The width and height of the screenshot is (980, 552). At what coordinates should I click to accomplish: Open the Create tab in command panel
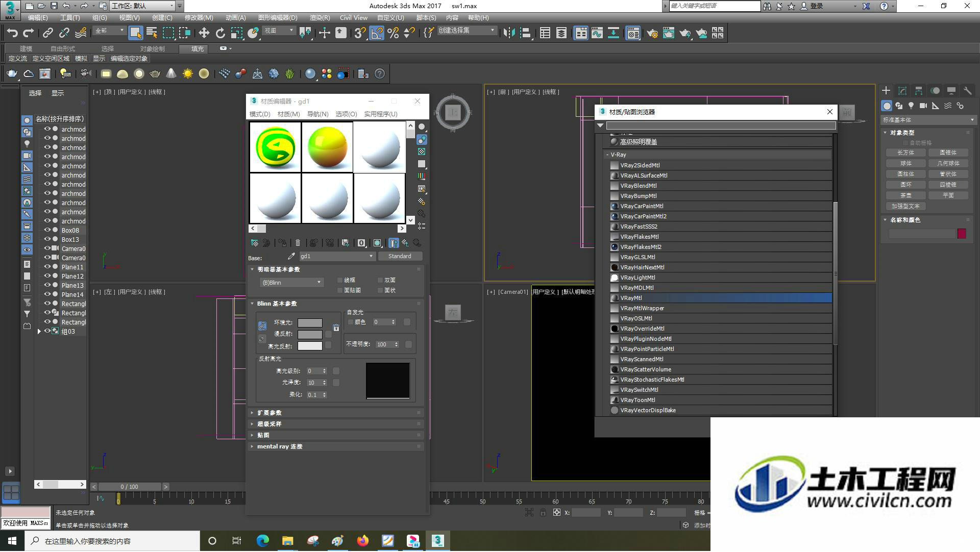point(886,91)
